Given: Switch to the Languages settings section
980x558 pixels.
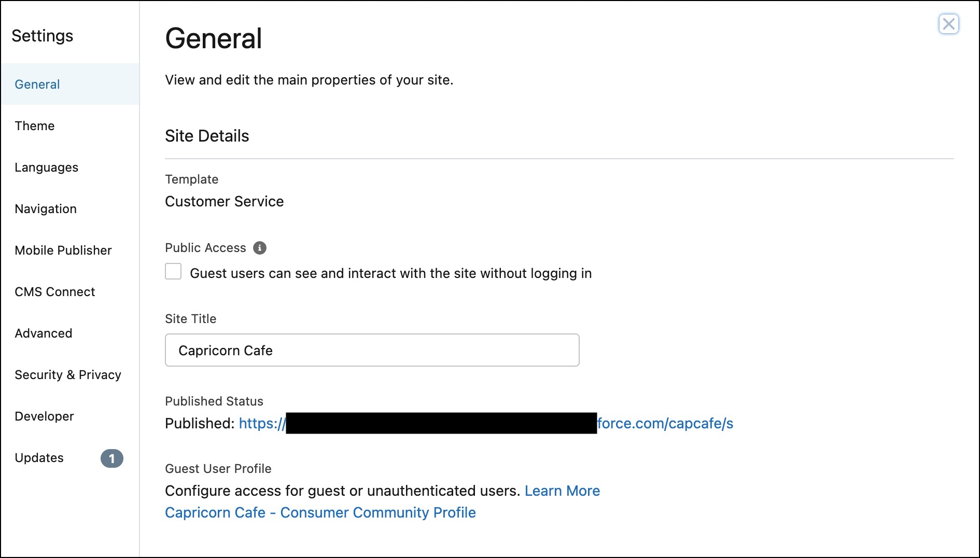Looking at the screenshot, I should 47,167.
